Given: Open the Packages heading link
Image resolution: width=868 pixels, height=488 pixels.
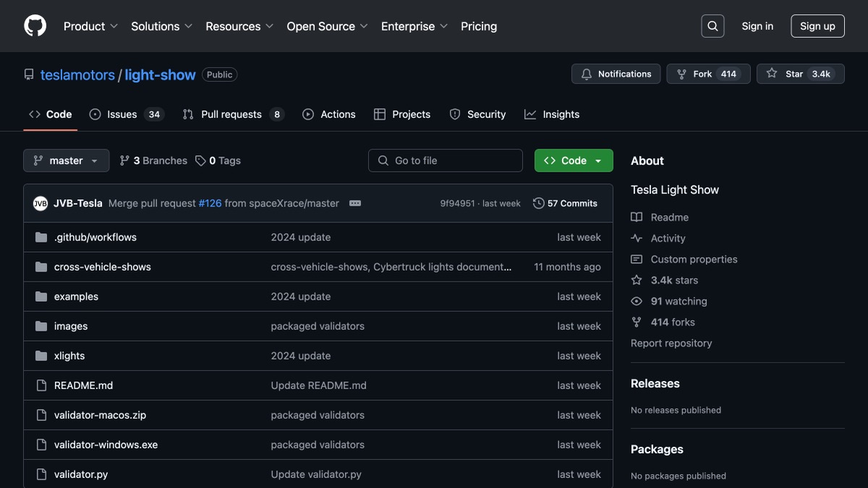Looking at the screenshot, I should tap(657, 449).
